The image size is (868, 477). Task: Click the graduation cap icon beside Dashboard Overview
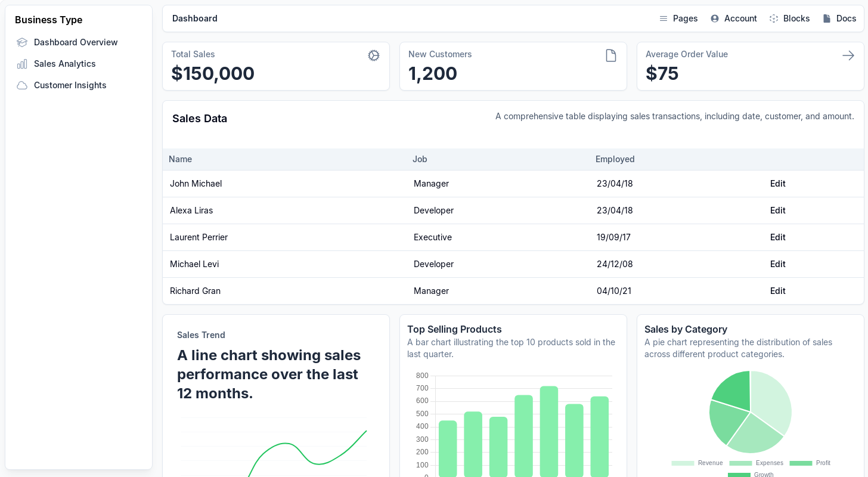coord(22,42)
